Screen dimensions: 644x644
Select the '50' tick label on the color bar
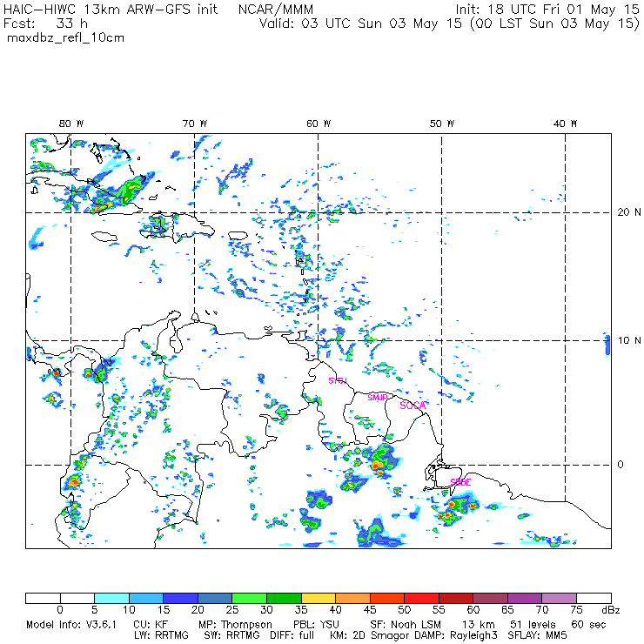coord(405,610)
